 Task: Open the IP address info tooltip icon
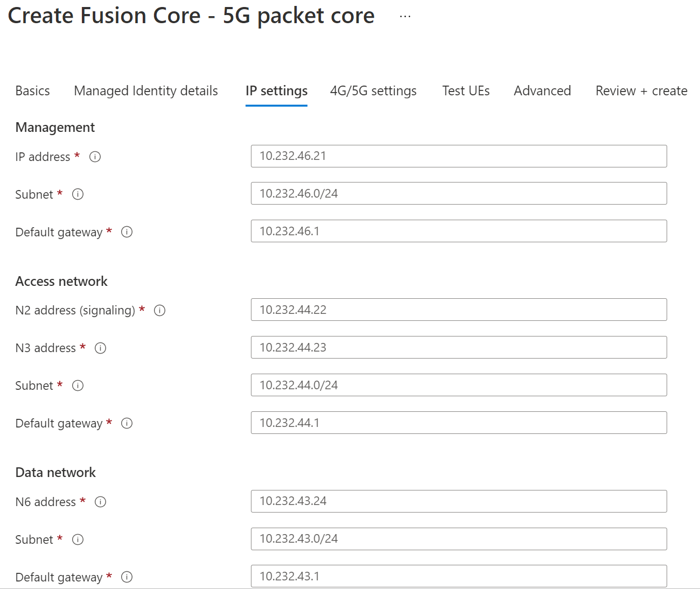[95, 157]
